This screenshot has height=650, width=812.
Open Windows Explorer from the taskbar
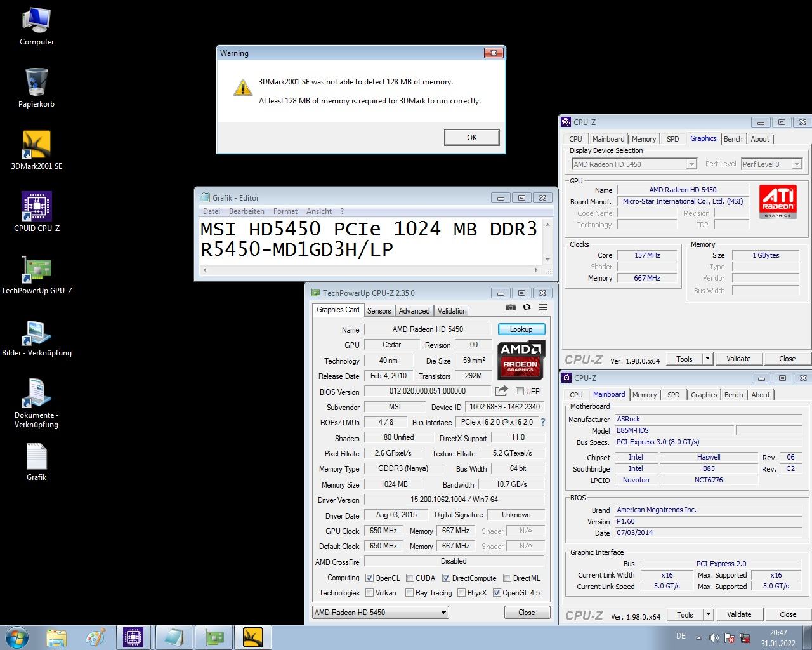point(56,637)
